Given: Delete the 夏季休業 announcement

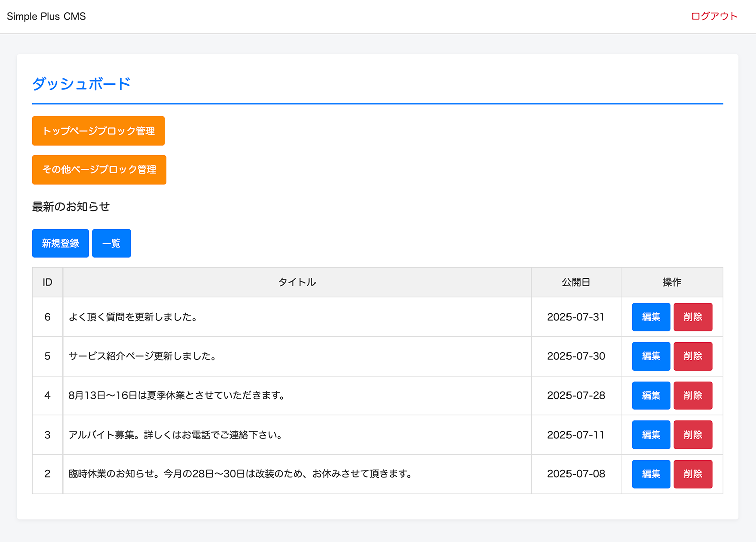Looking at the screenshot, I should [692, 396].
